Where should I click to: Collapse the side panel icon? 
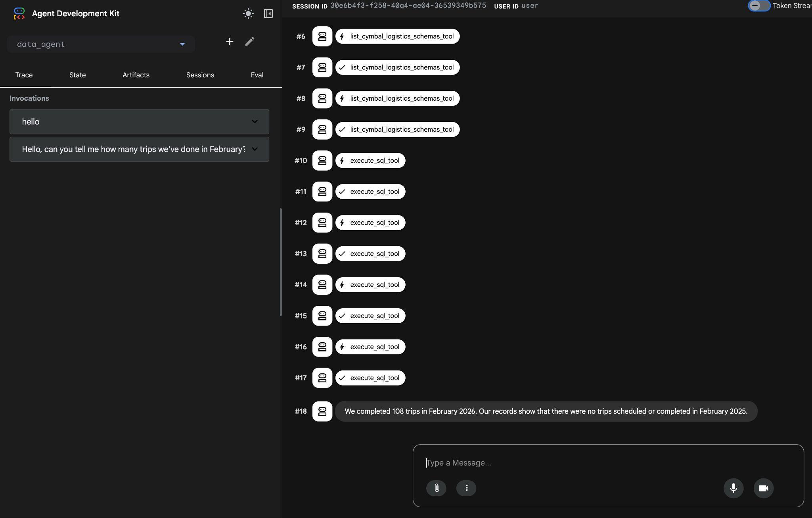(x=268, y=13)
